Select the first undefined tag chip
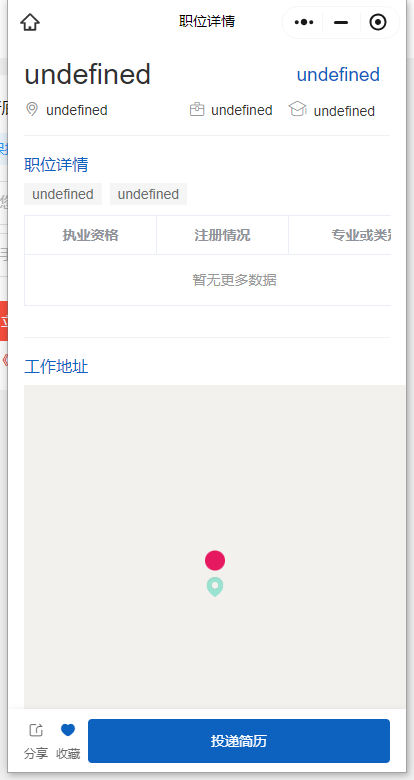The image size is (414, 780). tap(63, 194)
